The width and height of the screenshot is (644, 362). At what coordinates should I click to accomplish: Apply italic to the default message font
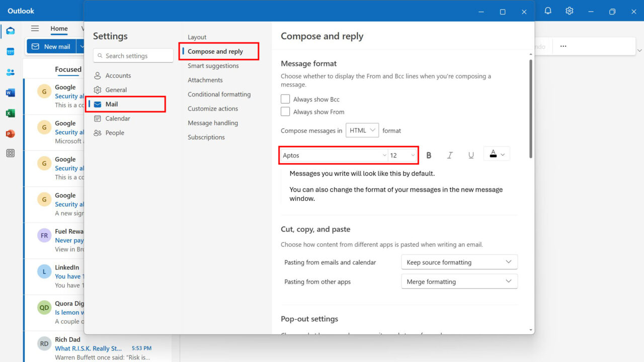pyautogui.click(x=449, y=155)
